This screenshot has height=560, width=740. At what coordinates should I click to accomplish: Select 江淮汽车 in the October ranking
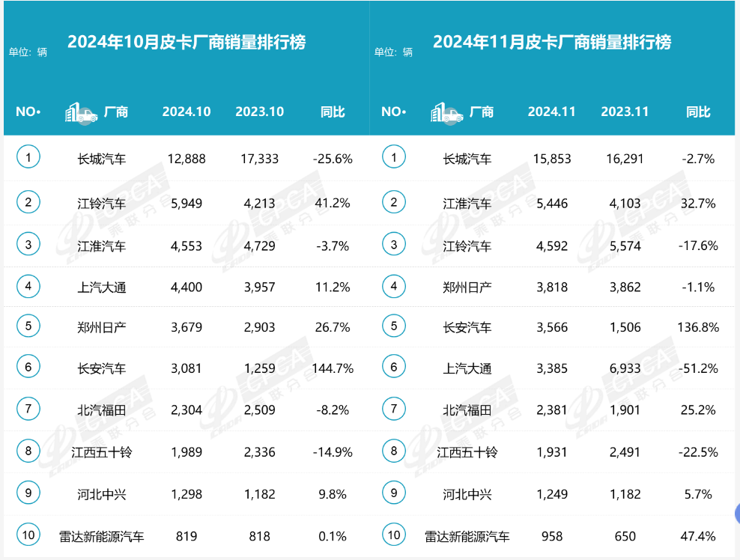(101, 246)
